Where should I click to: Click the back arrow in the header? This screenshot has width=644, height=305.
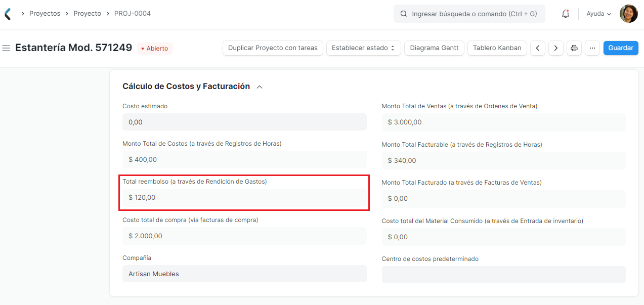coord(8,13)
